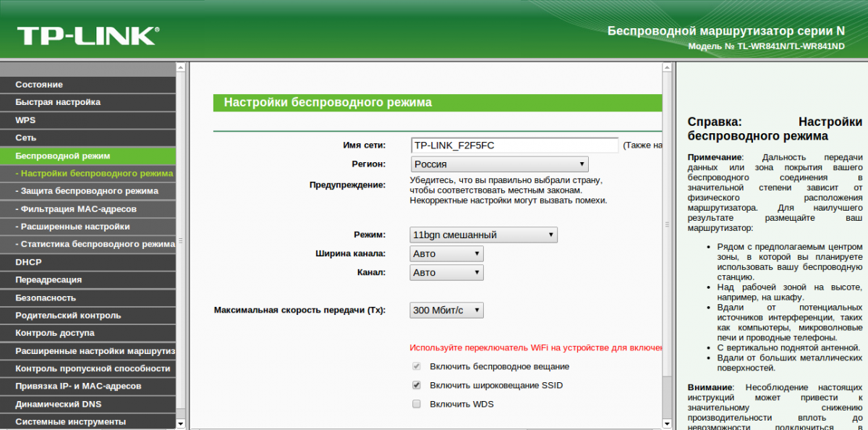
Task: Open the Ширина канала dropdown
Action: 446,254
